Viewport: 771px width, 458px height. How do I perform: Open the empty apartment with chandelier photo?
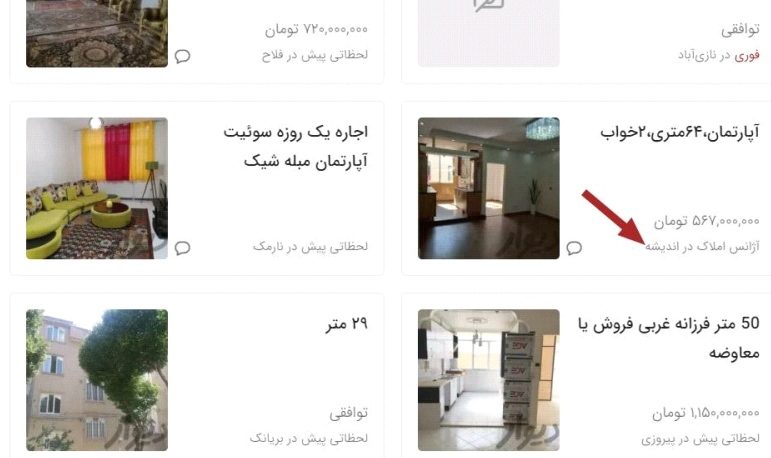click(488, 188)
